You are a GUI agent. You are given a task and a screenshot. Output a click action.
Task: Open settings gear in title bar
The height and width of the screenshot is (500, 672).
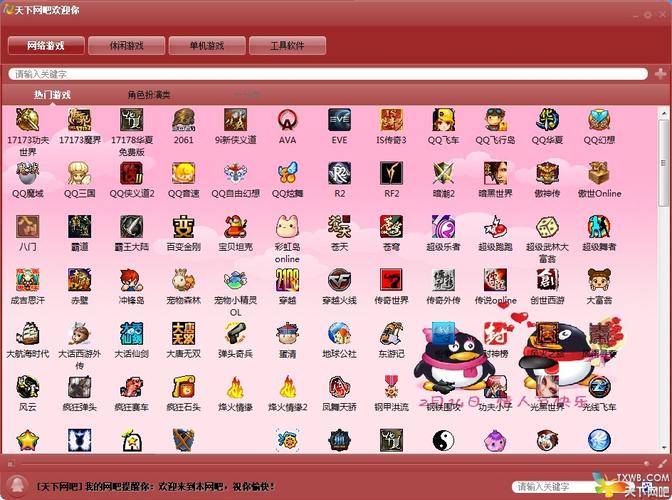648,15
